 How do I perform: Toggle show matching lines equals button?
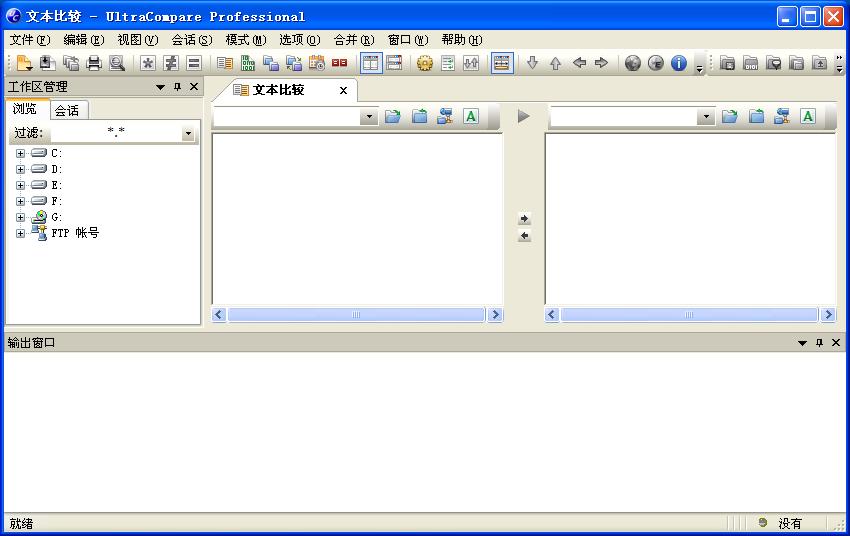click(194, 63)
